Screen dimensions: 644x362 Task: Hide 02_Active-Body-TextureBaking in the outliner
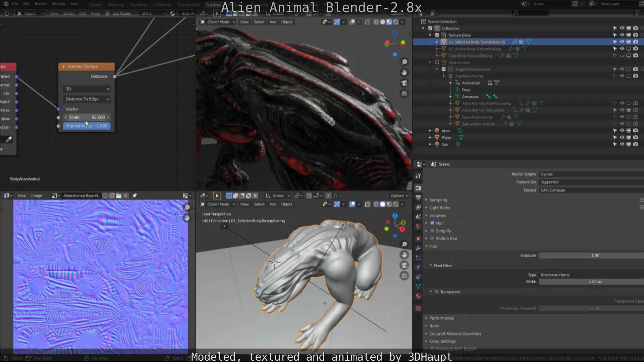point(622,49)
